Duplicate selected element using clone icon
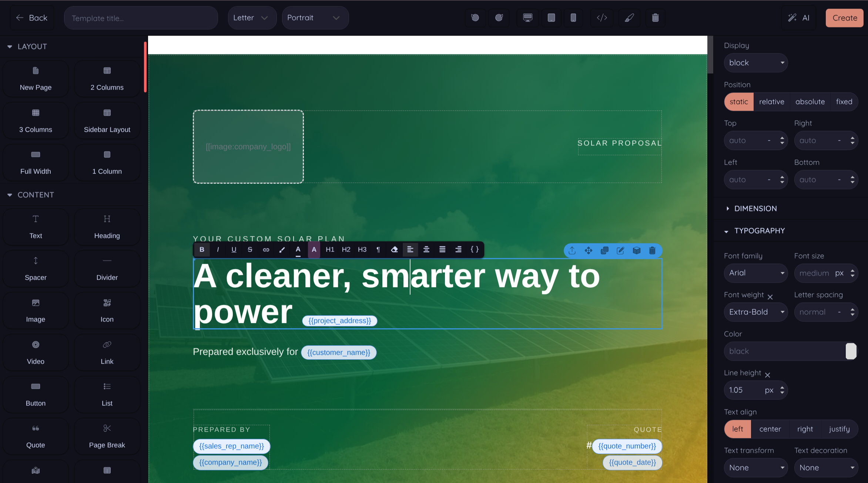 tap(604, 251)
